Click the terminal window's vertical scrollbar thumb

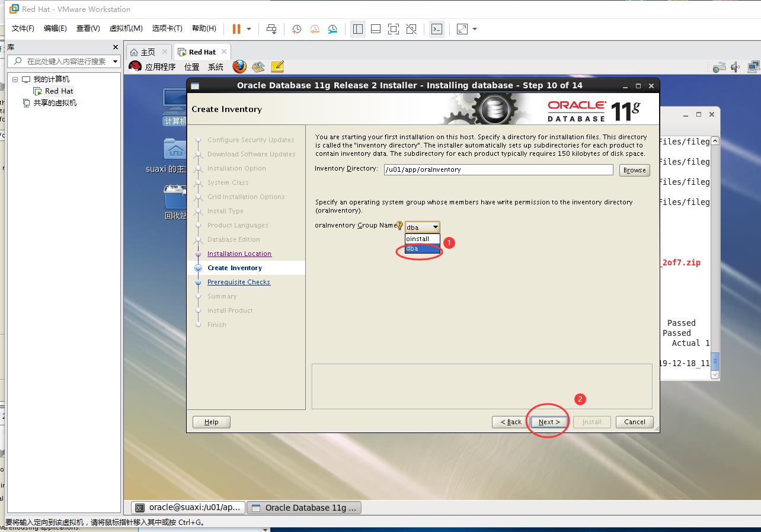pos(715,361)
